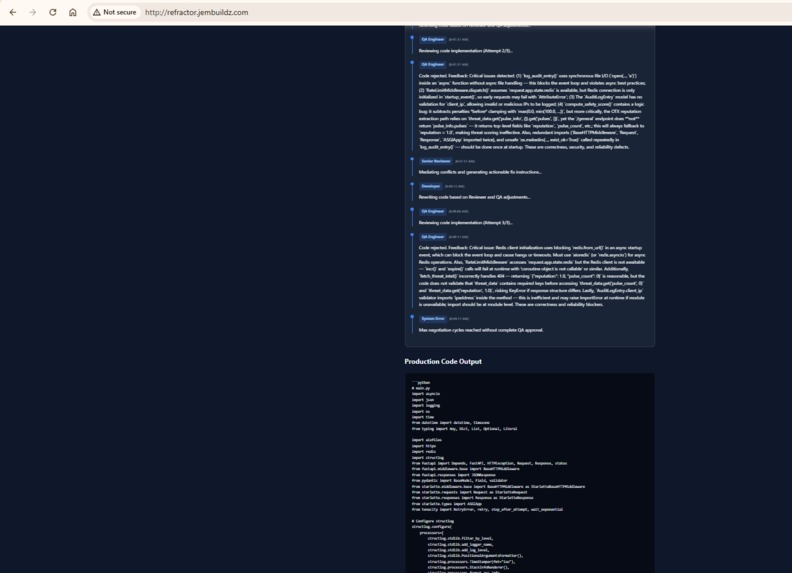Viewport: 792px width, 573px height.
Task: Click the 'import asyncio' code line
Action: click(425, 394)
